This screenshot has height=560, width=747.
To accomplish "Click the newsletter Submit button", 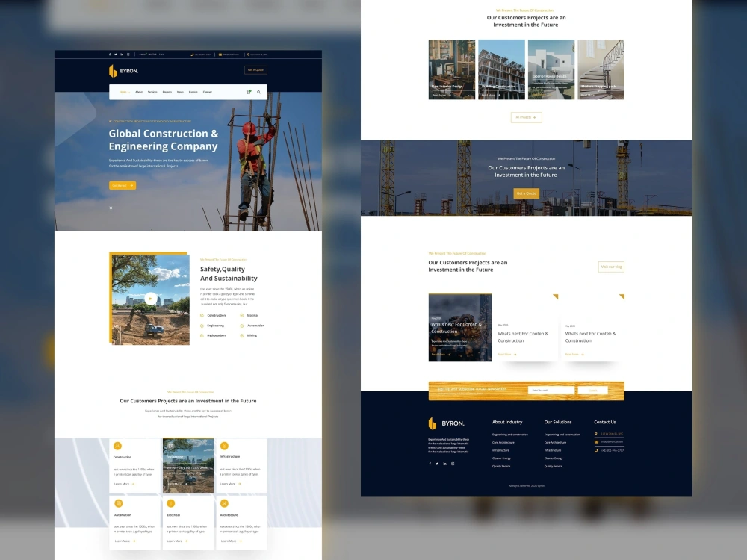I will 592,391.
